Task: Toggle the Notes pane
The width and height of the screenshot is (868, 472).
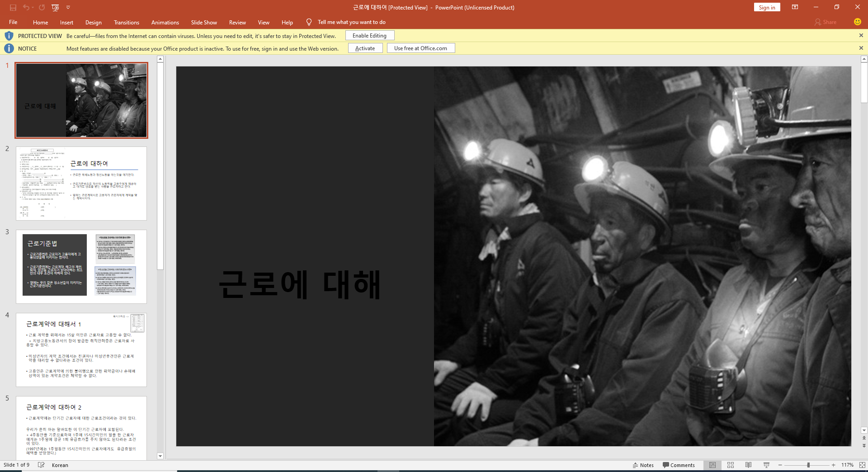Action: point(643,465)
